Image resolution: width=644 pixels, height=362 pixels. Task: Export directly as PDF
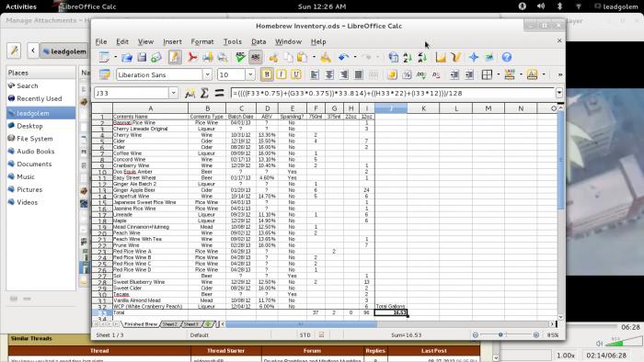coord(191,57)
